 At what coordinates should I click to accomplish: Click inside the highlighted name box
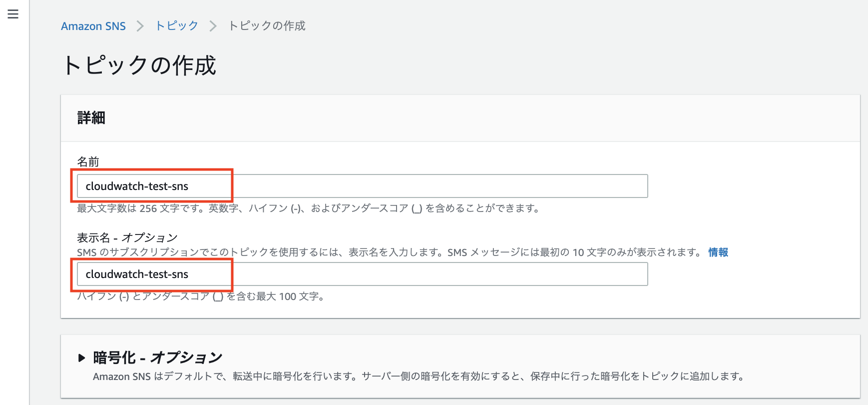click(150, 185)
